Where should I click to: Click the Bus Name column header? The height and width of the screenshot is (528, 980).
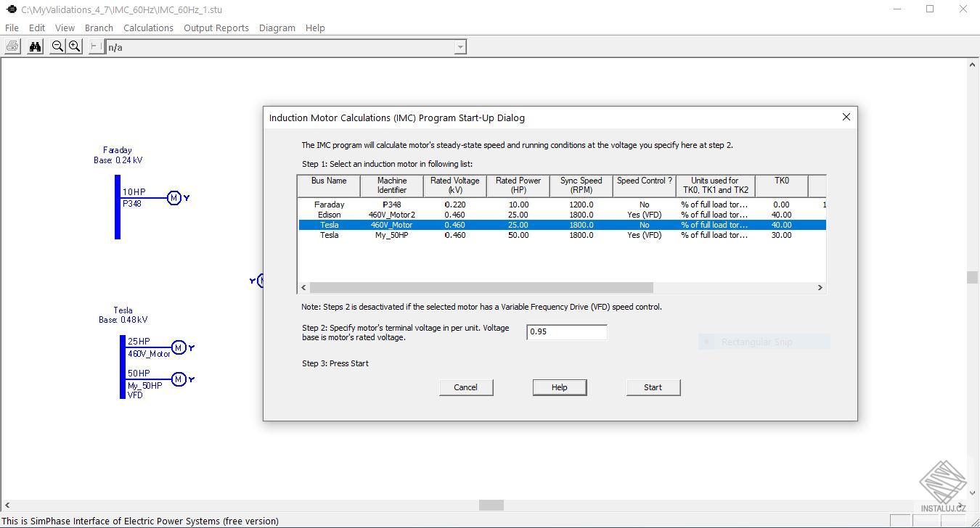point(329,186)
